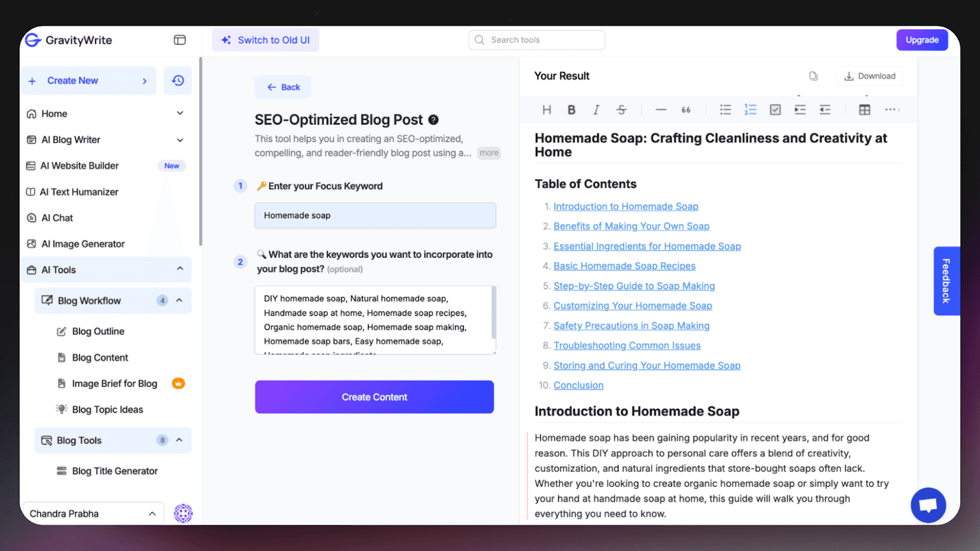Copy result using the copy icon
Viewport: 980px width, 551px height.
813,76
